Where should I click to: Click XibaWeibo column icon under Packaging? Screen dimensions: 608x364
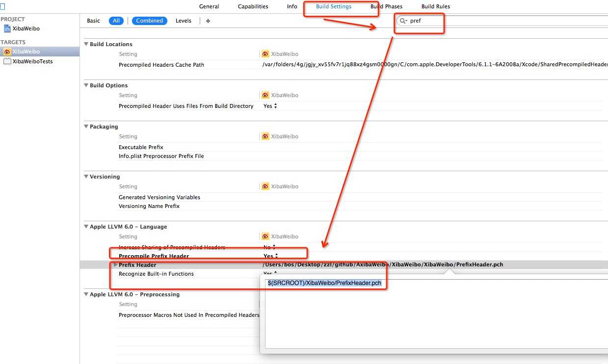coord(265,136)
